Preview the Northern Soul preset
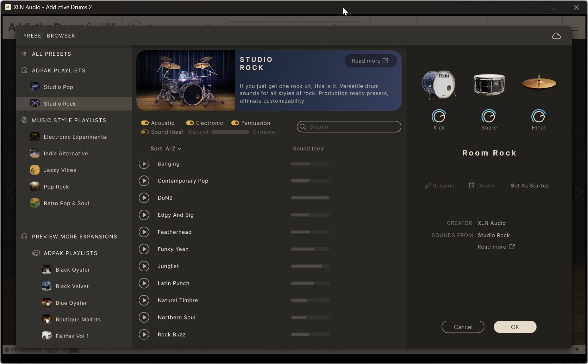The image size is (588, 364). pos(144,318)
